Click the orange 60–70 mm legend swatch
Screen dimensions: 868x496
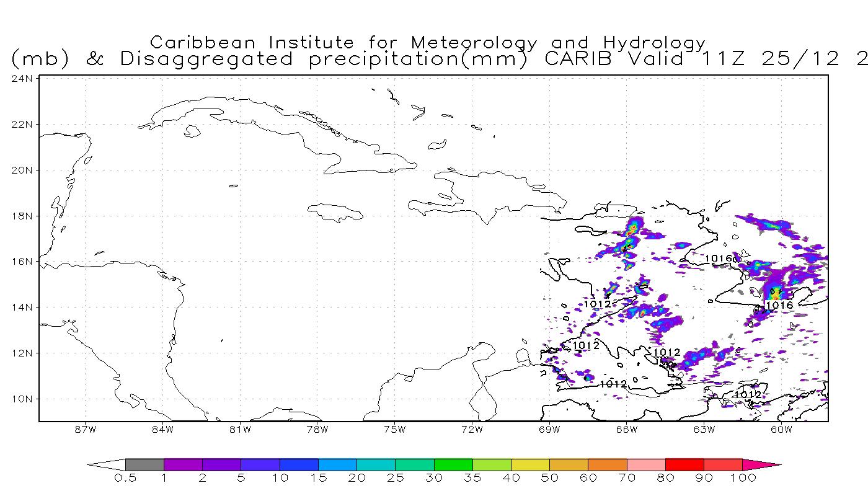(x=608, y=464)
